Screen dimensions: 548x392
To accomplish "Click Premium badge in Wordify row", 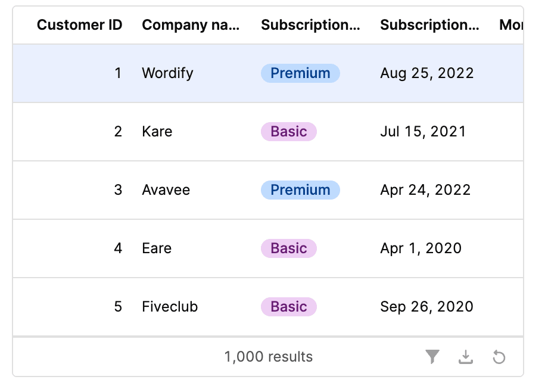I will [x=300, y=73].
